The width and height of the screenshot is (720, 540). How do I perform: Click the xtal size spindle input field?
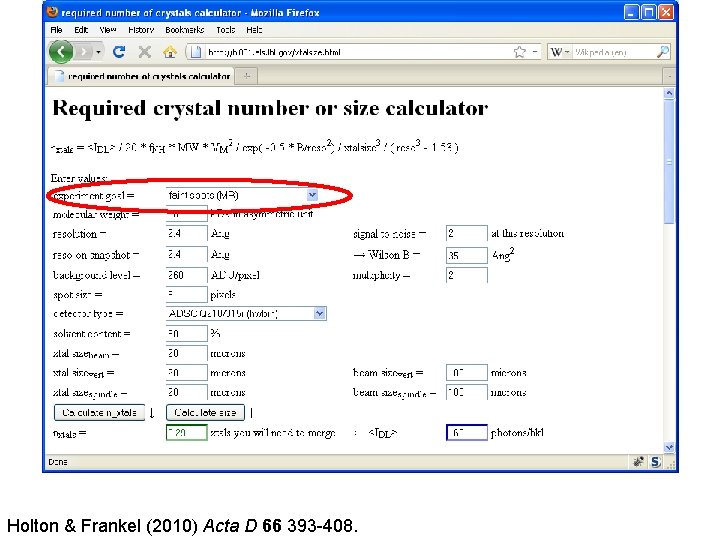coord(186,392)
